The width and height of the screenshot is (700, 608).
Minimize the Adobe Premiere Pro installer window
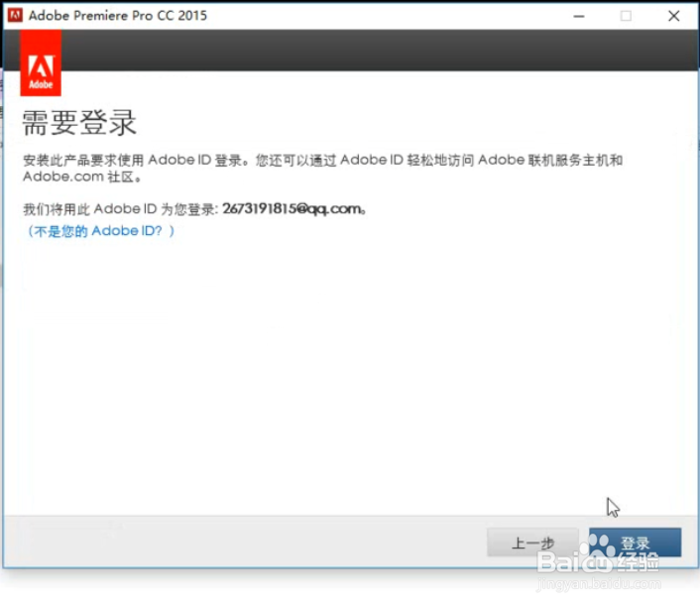pos(579,16)
